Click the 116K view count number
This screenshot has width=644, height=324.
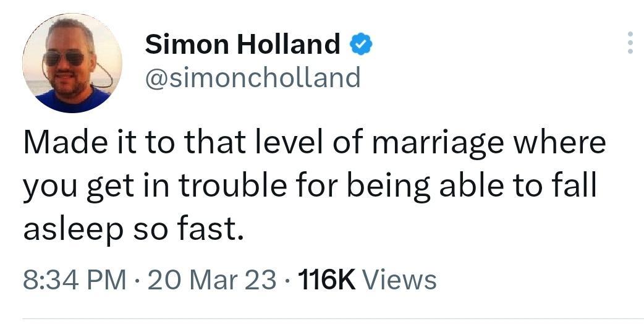[326, 279]
